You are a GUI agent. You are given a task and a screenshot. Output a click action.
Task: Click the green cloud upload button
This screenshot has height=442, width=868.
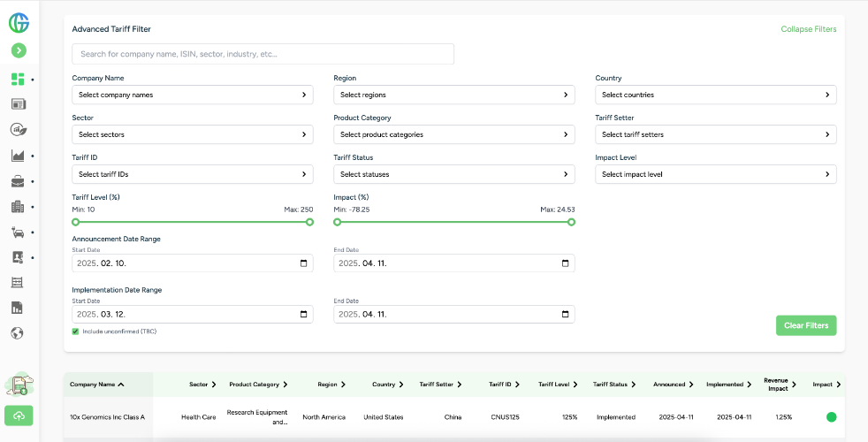(x=19, y=415)
